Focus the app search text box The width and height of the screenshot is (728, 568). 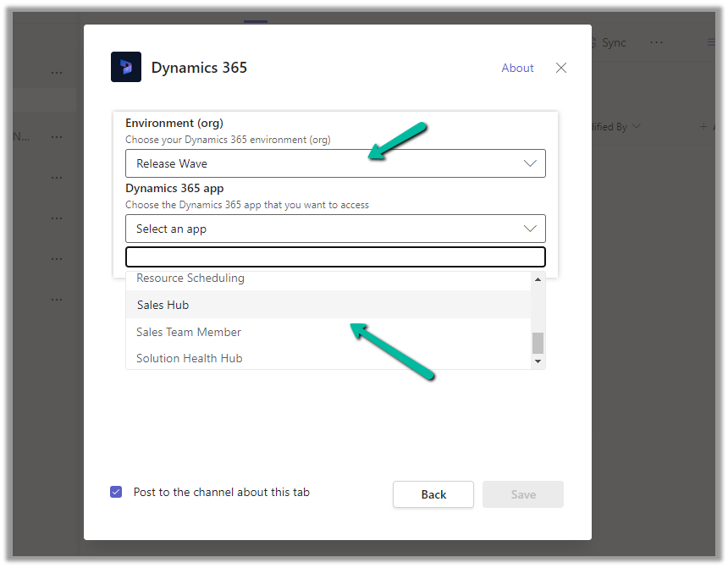(x=335, y=256)
